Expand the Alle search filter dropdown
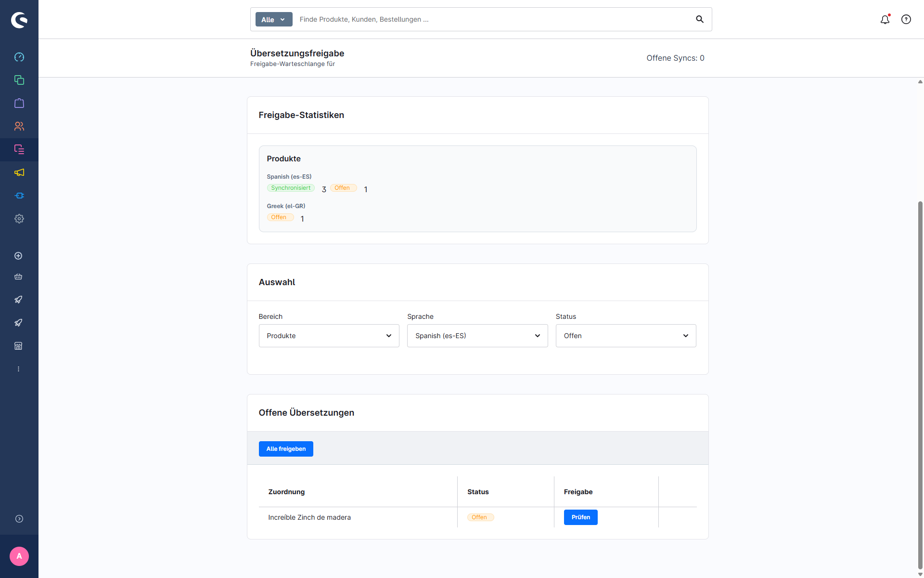The height and width of the screenshot is (578, 924). tap(273, 19)
